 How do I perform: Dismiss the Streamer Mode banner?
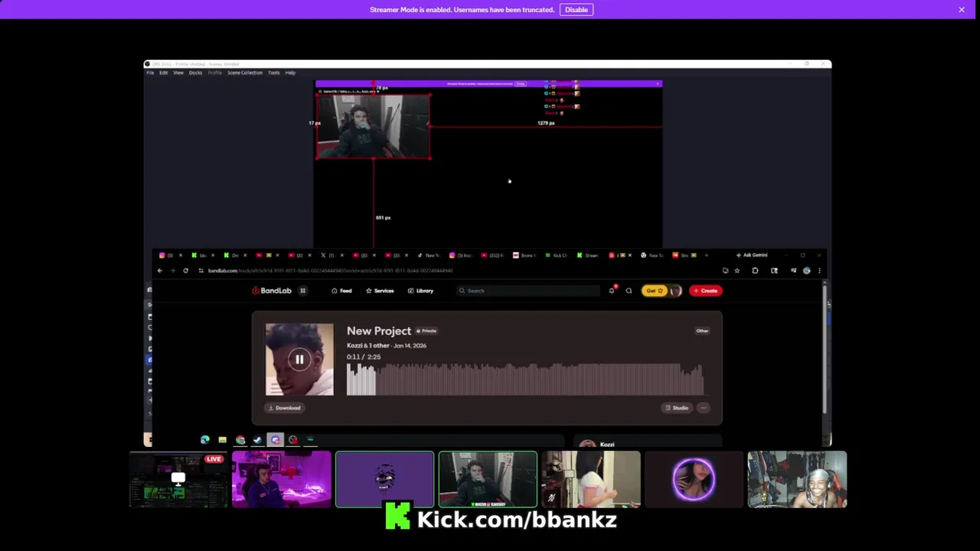click(x=962, y=9)
